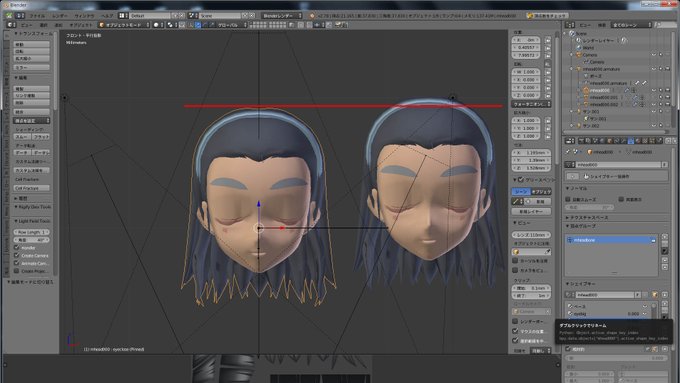The height and width of the screenshot is (383, 680).
Task: Click the 回転 button in the tool shelf
Action: coord(31,51)
